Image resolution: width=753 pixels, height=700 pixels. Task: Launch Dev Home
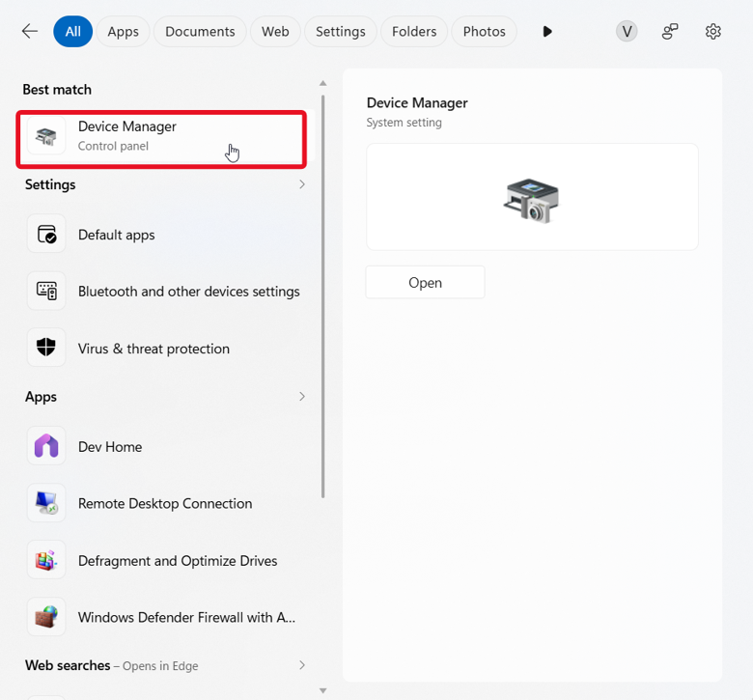click(x=166, y=446)
